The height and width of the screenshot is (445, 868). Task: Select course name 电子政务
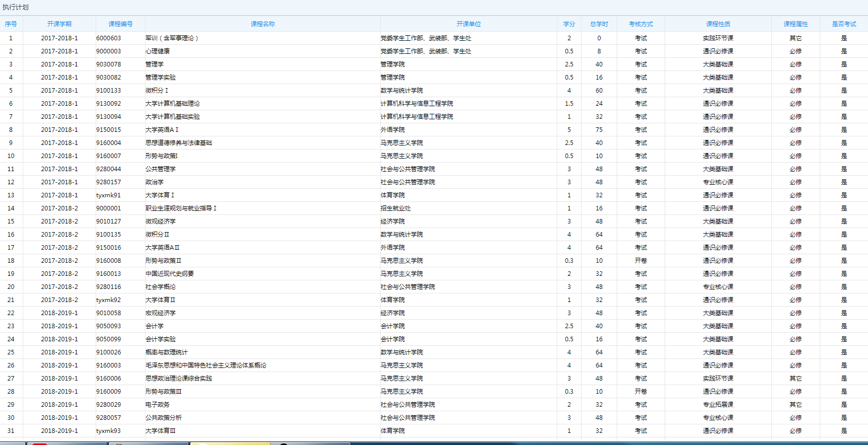pos(158,405)
